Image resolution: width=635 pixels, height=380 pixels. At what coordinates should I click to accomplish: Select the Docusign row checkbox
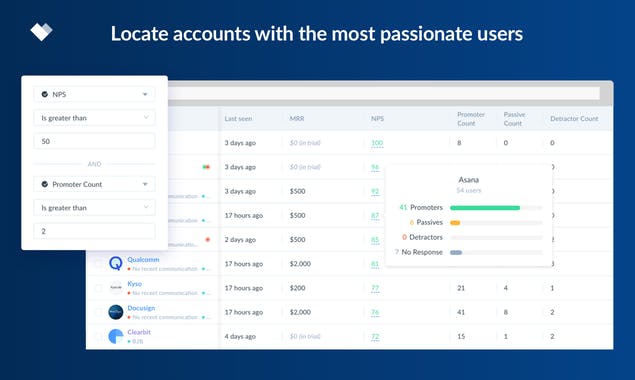[x=98, y=312]
